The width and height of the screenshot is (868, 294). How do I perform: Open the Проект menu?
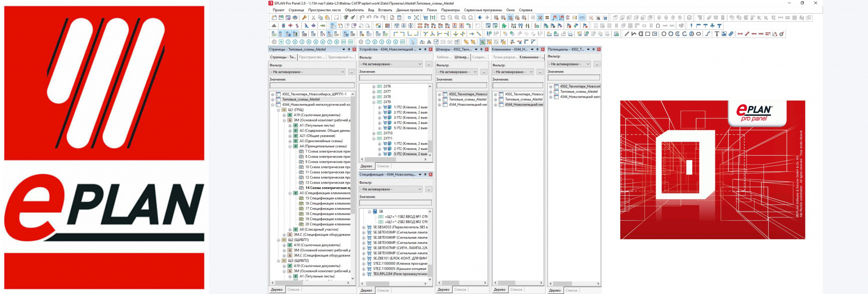tap(278, 10)
